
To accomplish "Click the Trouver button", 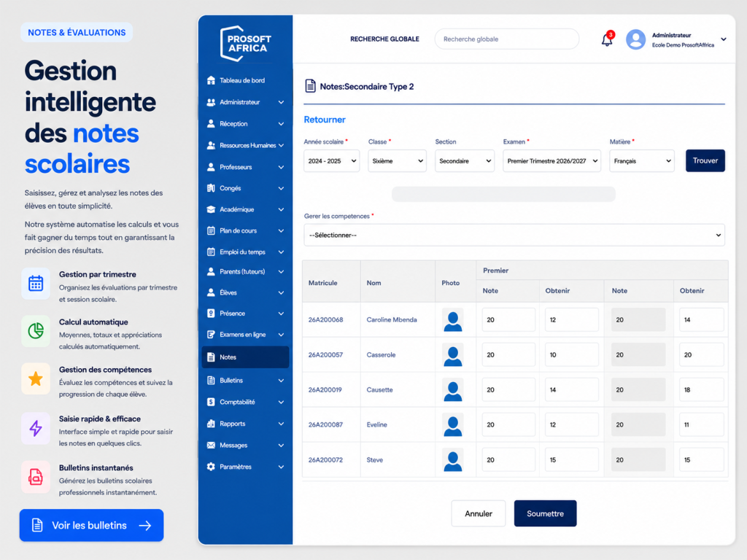I will [705, 160].
